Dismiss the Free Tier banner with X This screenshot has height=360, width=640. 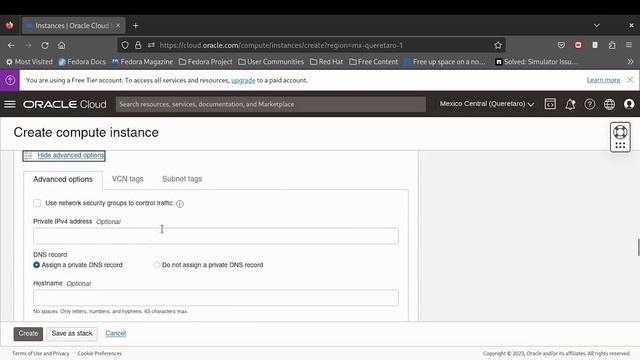(630, 80)
